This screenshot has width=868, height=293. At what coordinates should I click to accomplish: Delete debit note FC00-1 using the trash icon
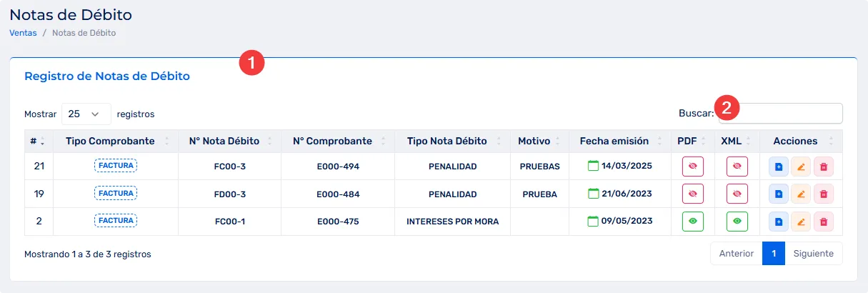pyautogui.click(x=824, y=222)
